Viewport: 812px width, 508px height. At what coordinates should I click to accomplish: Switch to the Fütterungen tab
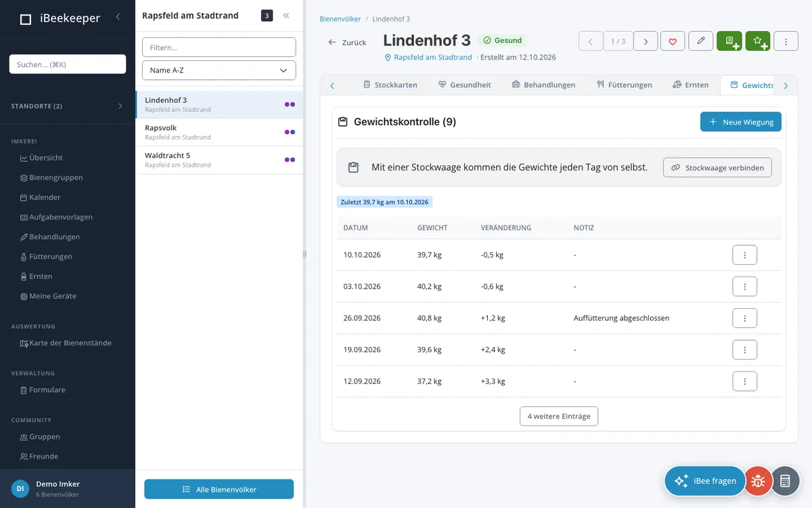625,85
